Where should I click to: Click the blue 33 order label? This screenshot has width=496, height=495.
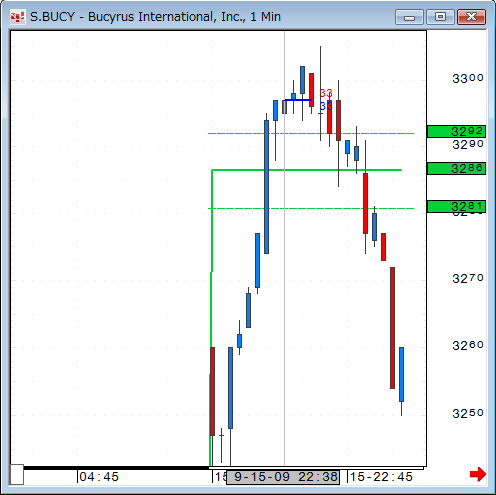coord(326,106)
